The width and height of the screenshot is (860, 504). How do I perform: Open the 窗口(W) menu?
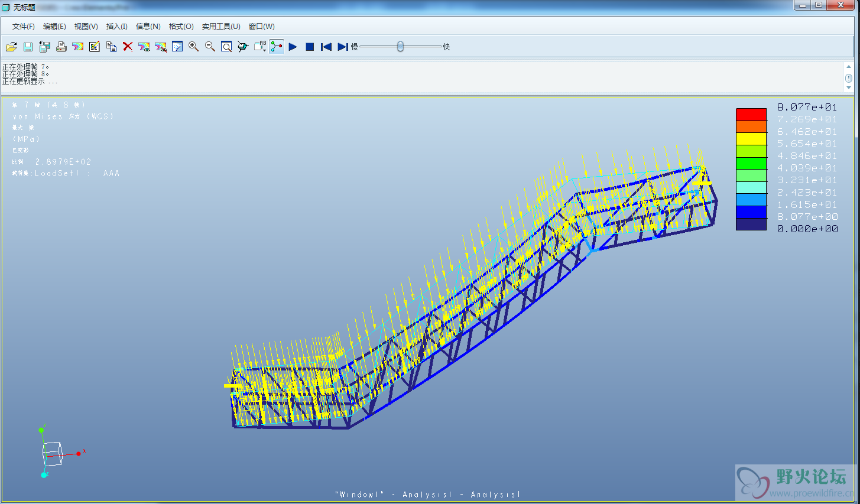pyautogui.click(x=262, y=27)
